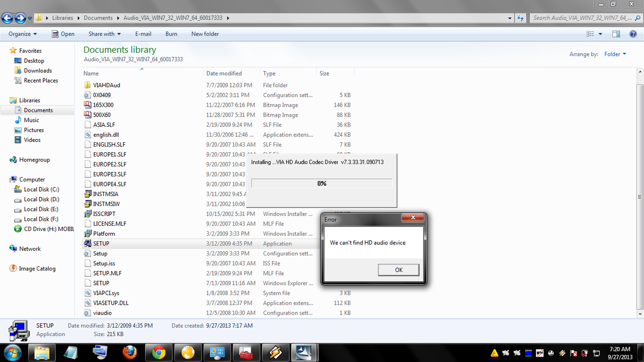Select the 500X60 bitmap icon
The image size is (644, 362).
point(88,115)
